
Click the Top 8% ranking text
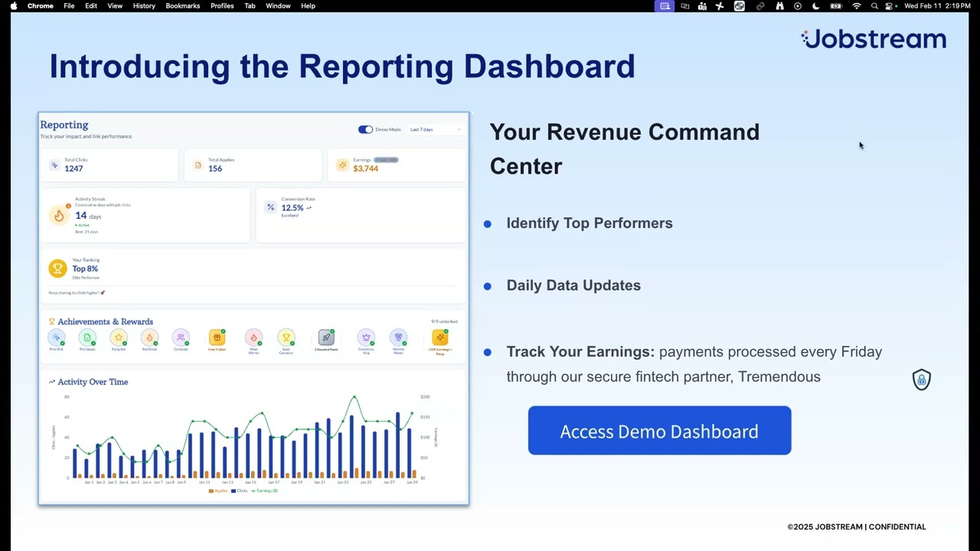85,269
